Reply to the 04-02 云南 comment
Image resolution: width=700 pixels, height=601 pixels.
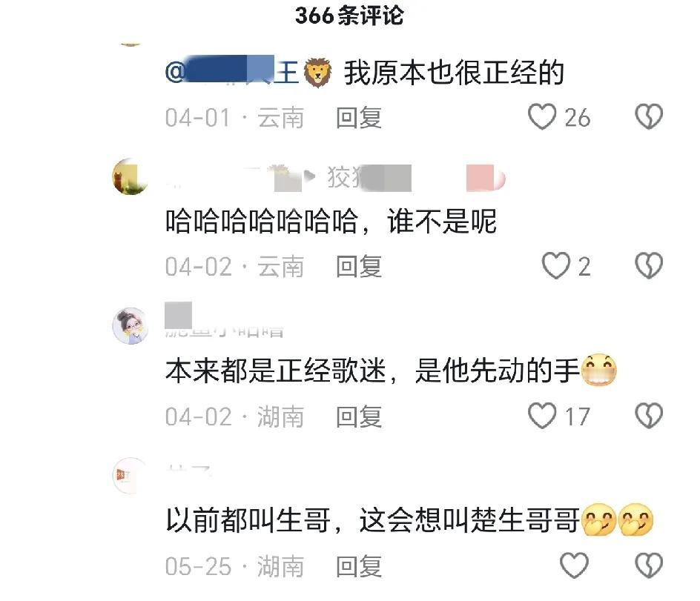click(x=358, y=267)
